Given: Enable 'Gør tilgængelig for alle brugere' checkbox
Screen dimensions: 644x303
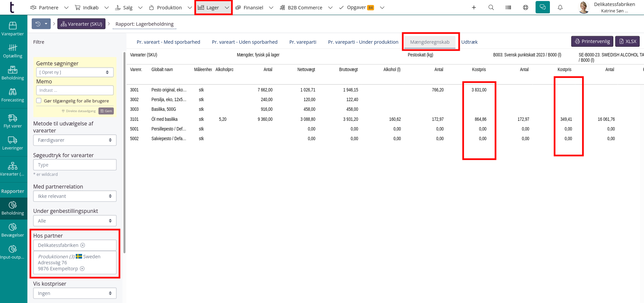Looking at the screenshot, I should [x=39, y=101].
